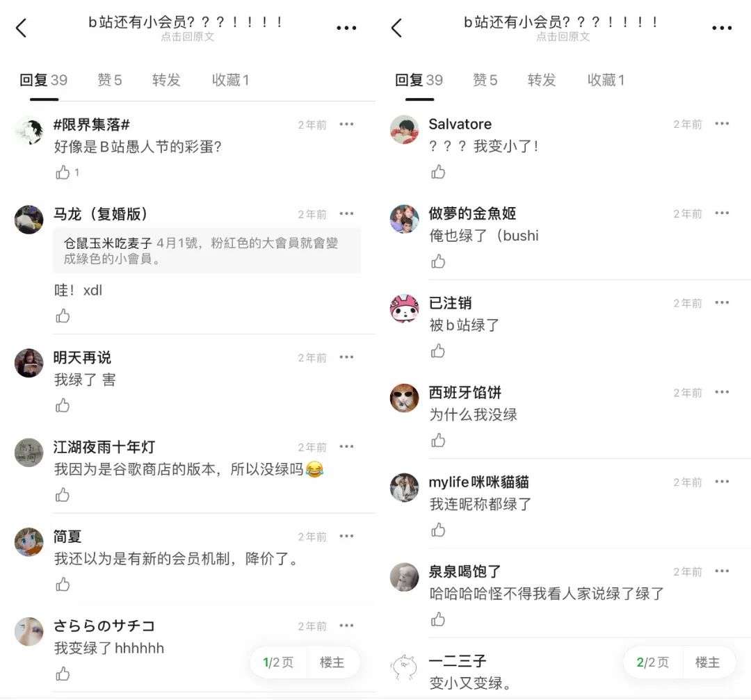
Task: Filter by 楼主 on the left screen
Action: click(332, 662)
